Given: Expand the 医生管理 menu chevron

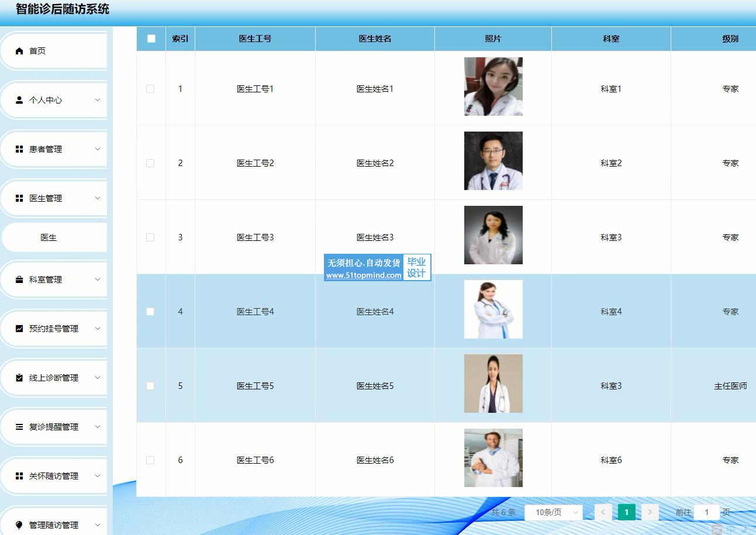Looking at the screenshot, I should 98,198.
